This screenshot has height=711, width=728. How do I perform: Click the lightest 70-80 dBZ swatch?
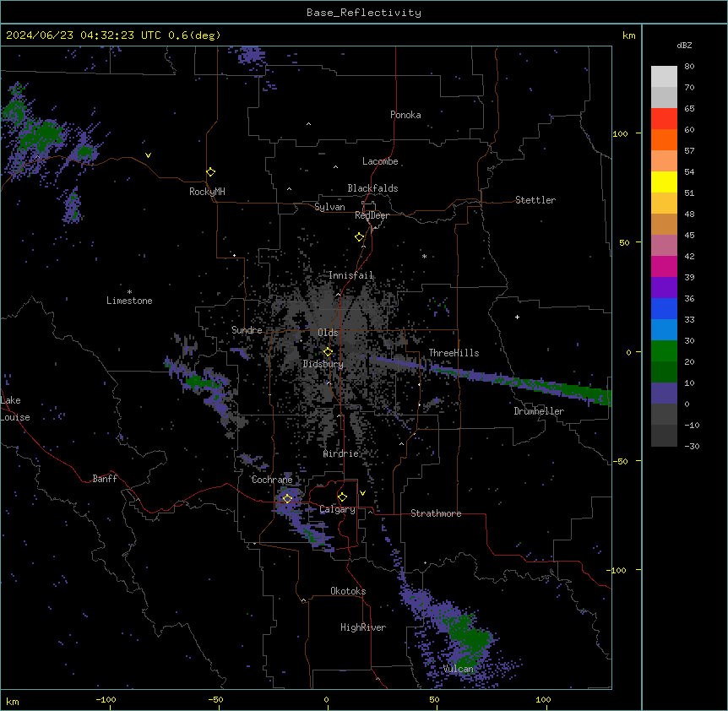664,77
